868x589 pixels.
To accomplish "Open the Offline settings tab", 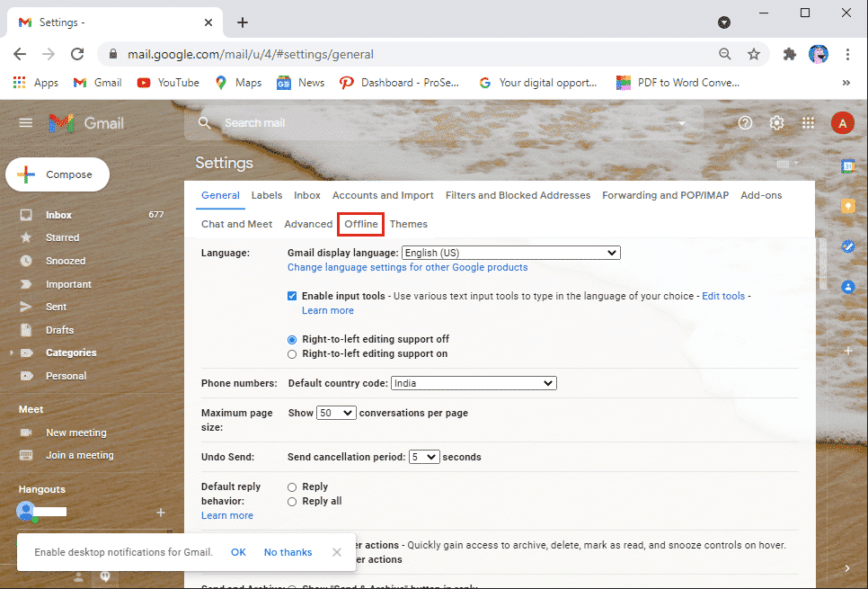I will click(x=359, y=224).
